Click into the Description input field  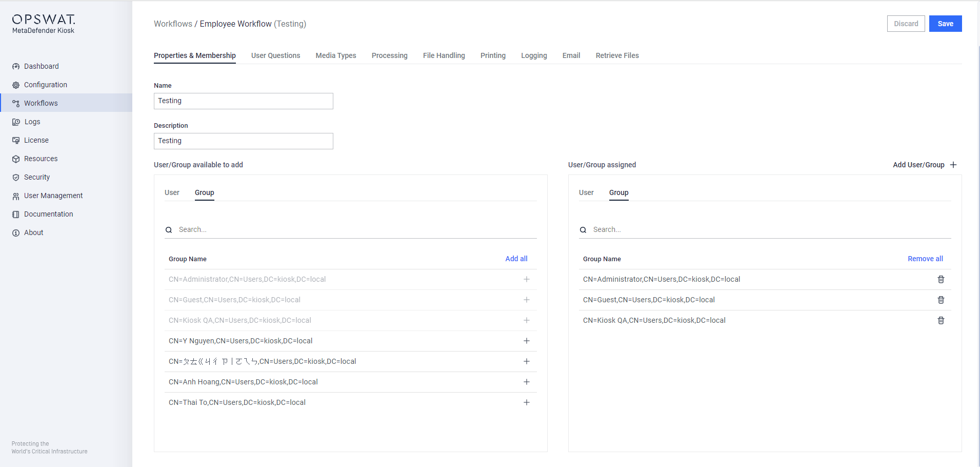click(244, 141)
